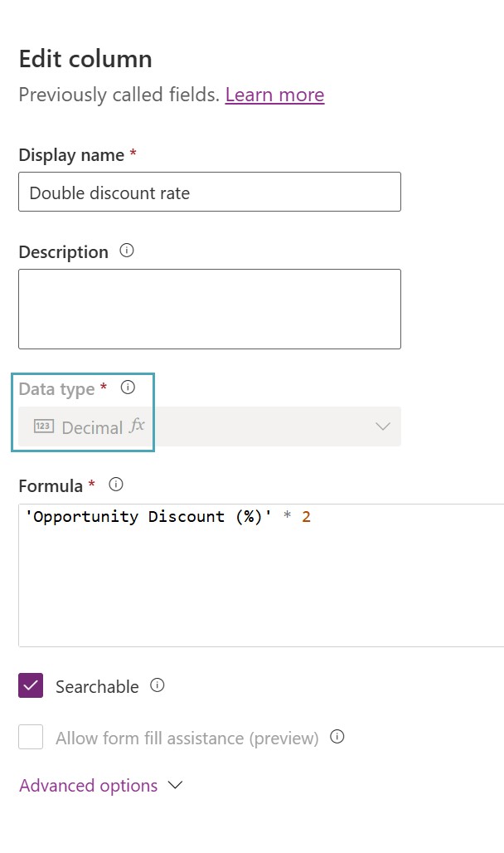Click the Description info icon
The width and height of the screenshot is (504, 853).
pos(127,250)
